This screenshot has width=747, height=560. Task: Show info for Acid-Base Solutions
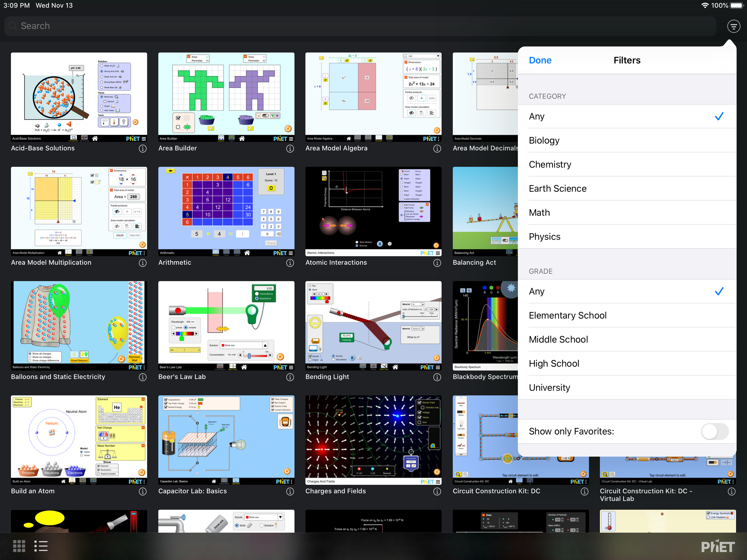[x=142, y=148]
